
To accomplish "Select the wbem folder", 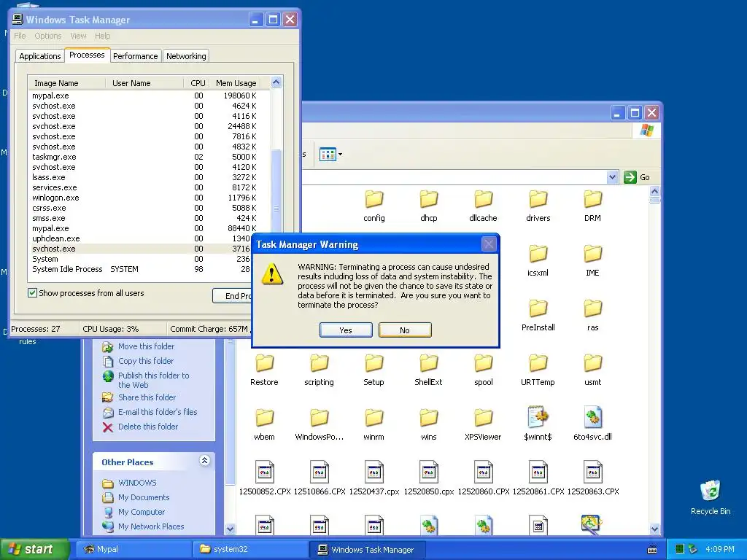I will 264,425.
